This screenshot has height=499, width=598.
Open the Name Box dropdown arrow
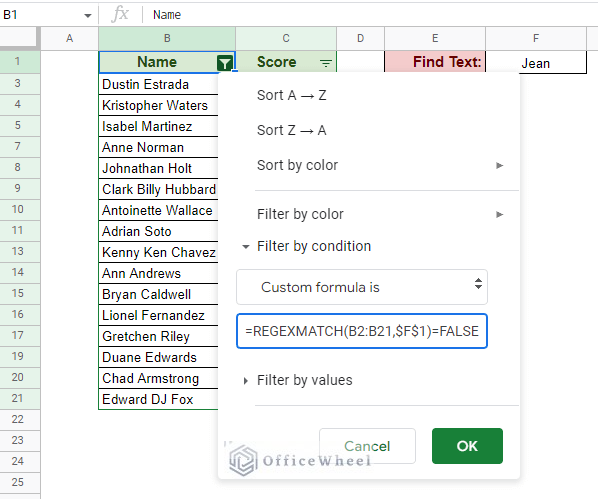coord(88,16)
